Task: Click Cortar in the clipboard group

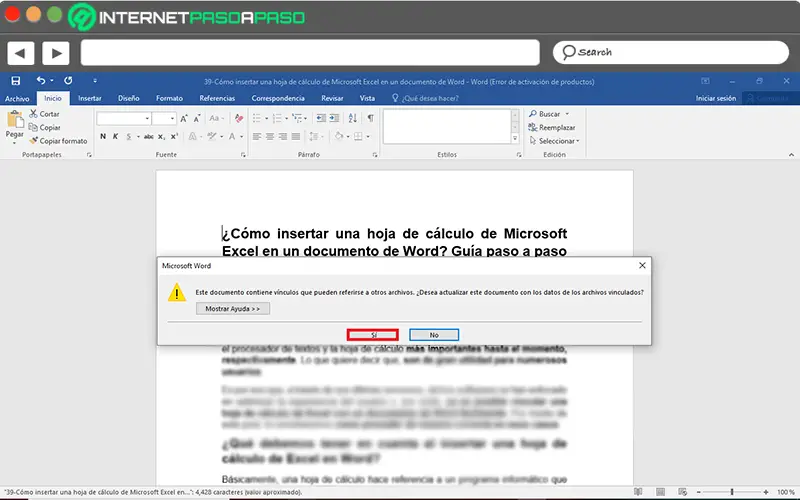Action: click(x=44, y=114)
